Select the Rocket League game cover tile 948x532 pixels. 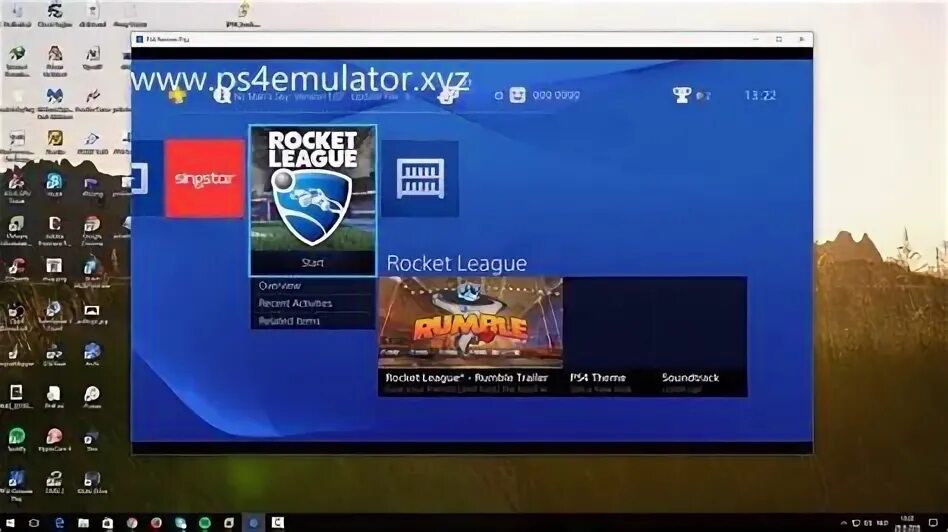tap(313, 189)
